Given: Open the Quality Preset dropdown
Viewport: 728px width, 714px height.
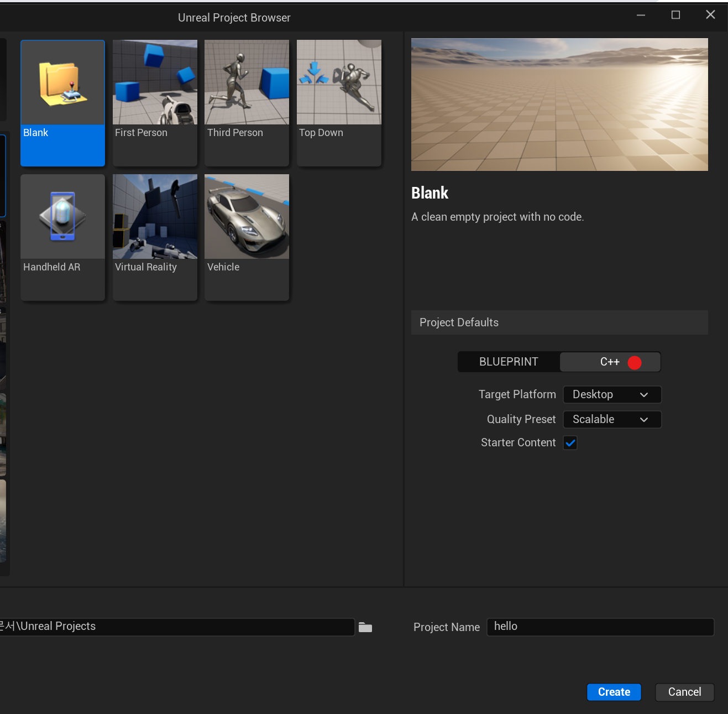Looking at the screenshot, I should tap(612, 419).
